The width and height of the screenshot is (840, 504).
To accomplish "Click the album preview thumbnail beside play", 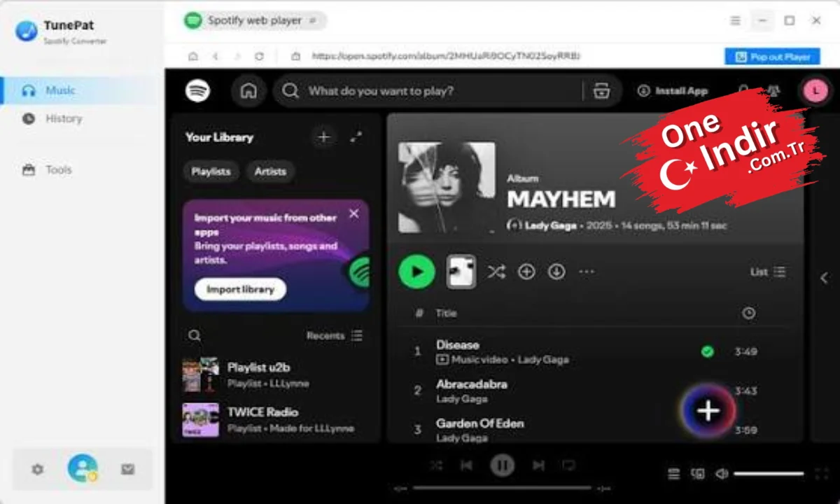I will 461,272.
